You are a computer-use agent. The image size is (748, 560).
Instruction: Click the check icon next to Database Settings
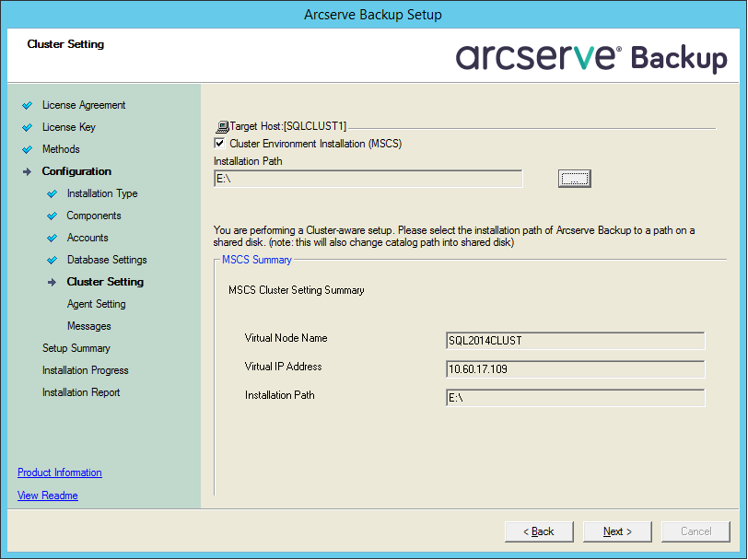click(x=53, y=260)
